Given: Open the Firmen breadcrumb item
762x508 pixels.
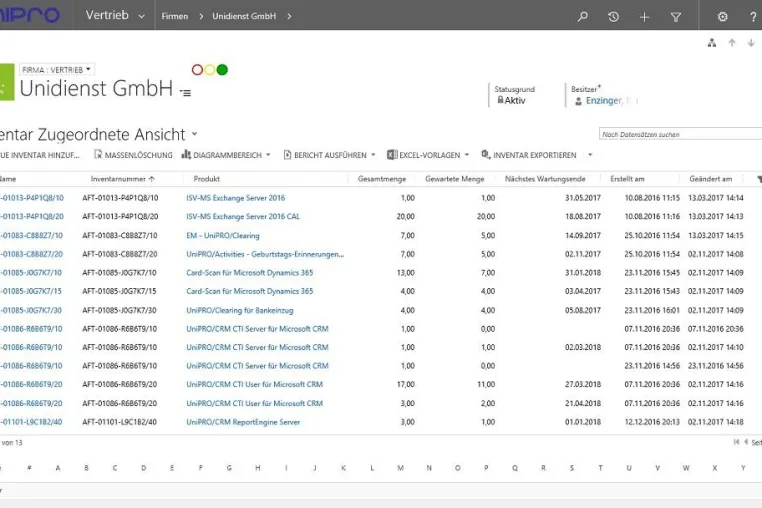Looking at the screenshot, I should click(x=174, y=17).
